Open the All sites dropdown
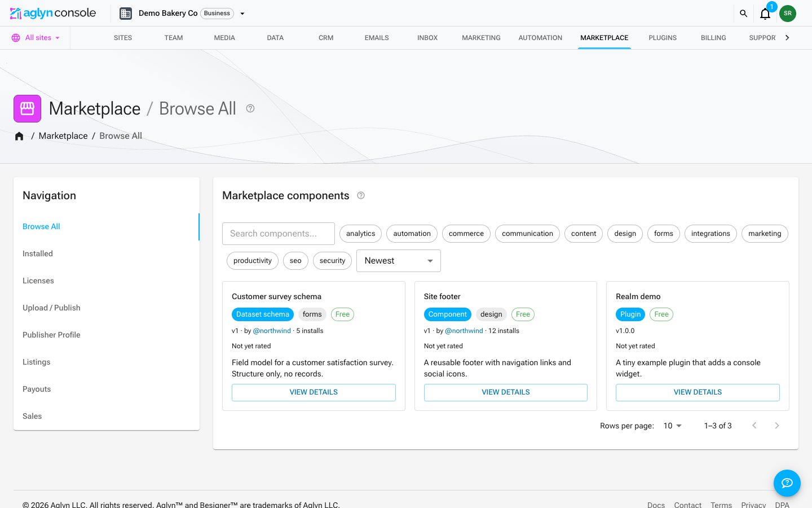This screenshot has width=812, height=508. point(36,38)
